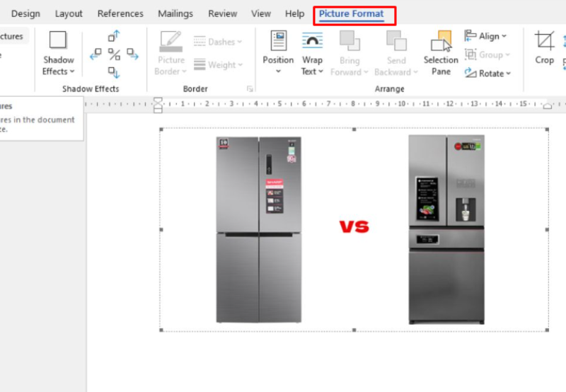Nudge shadow right
This screenshot has width=566, height=392.
coord(132,54)
